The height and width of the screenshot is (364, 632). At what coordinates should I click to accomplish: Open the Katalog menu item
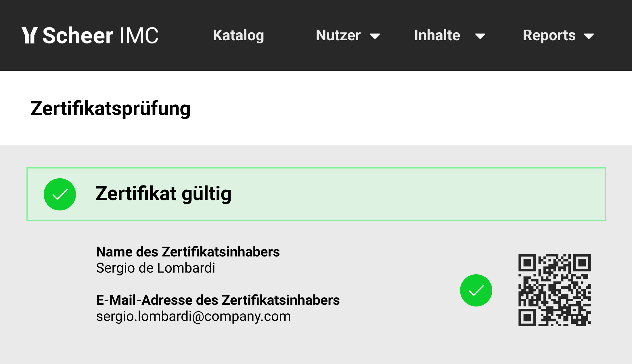[x=238, y=35]
